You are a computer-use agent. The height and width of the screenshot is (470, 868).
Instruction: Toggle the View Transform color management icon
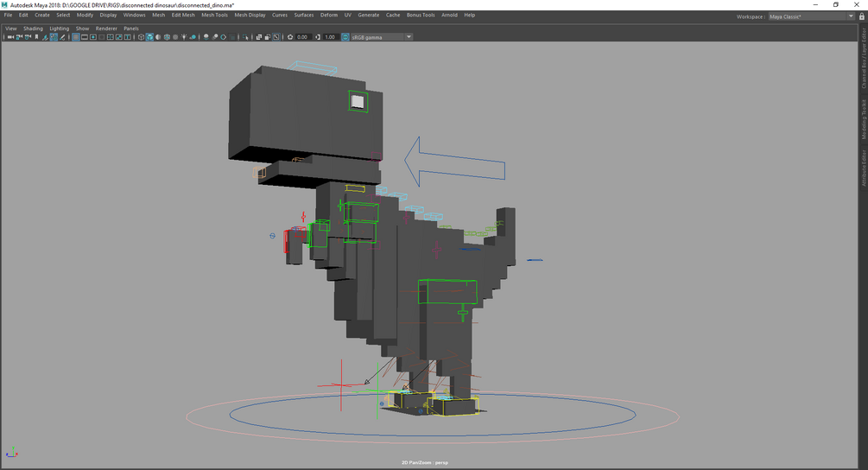click(x=345, y=37)
